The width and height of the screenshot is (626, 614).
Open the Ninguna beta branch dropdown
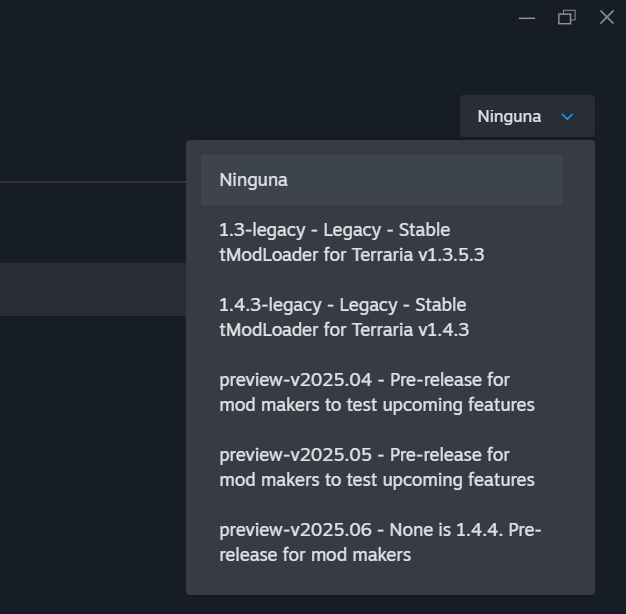click(x=527, y=117)
